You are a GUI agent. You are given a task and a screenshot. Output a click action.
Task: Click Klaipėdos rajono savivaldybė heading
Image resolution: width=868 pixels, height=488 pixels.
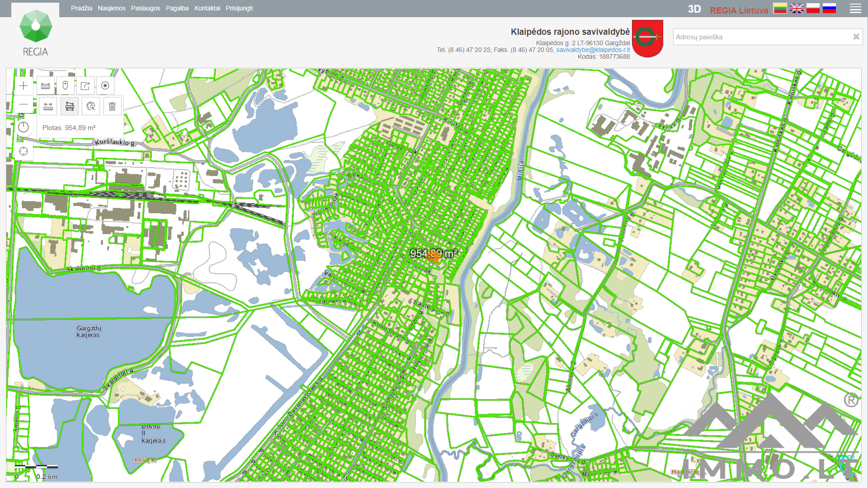tap(570, 32)
